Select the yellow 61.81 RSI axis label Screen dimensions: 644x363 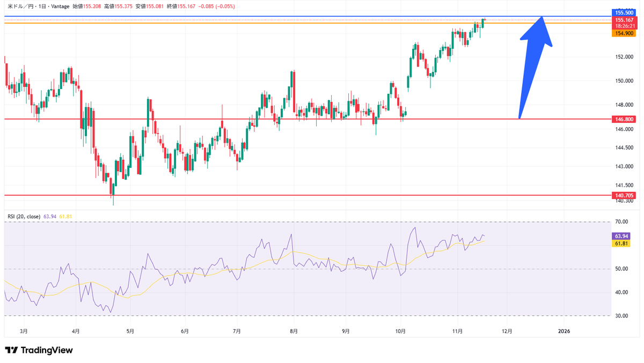(620, 243)
